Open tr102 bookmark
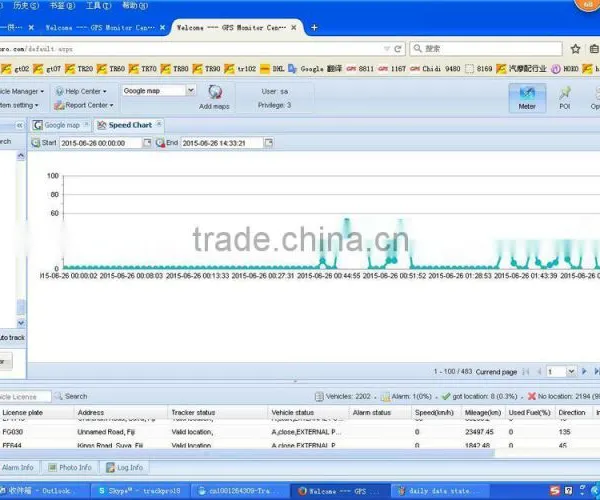The width and height of the screenshot is (600, 500). click(x=240, y=69)
